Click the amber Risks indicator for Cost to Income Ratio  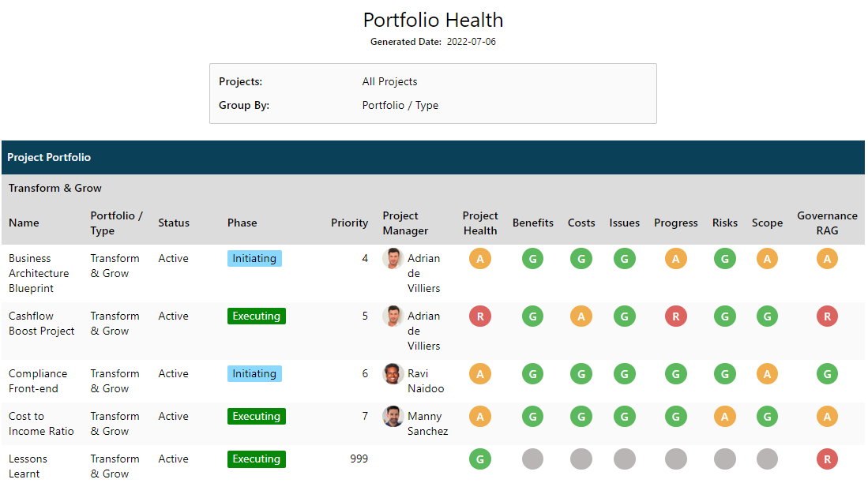pyautogui.click(x=724, y=416)
